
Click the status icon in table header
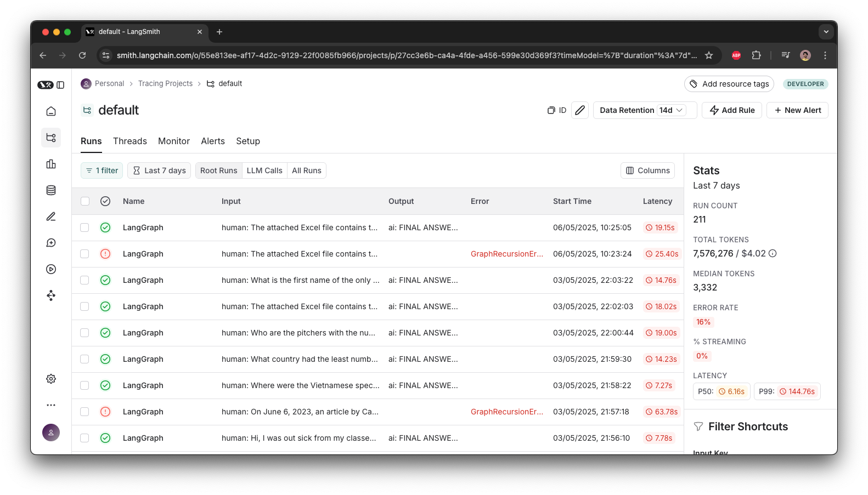(x=105, y=201)
